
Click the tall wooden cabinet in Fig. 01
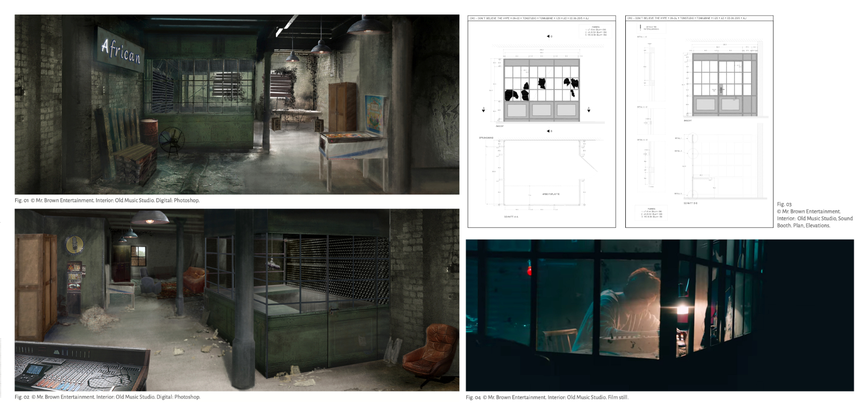point(341,107)
